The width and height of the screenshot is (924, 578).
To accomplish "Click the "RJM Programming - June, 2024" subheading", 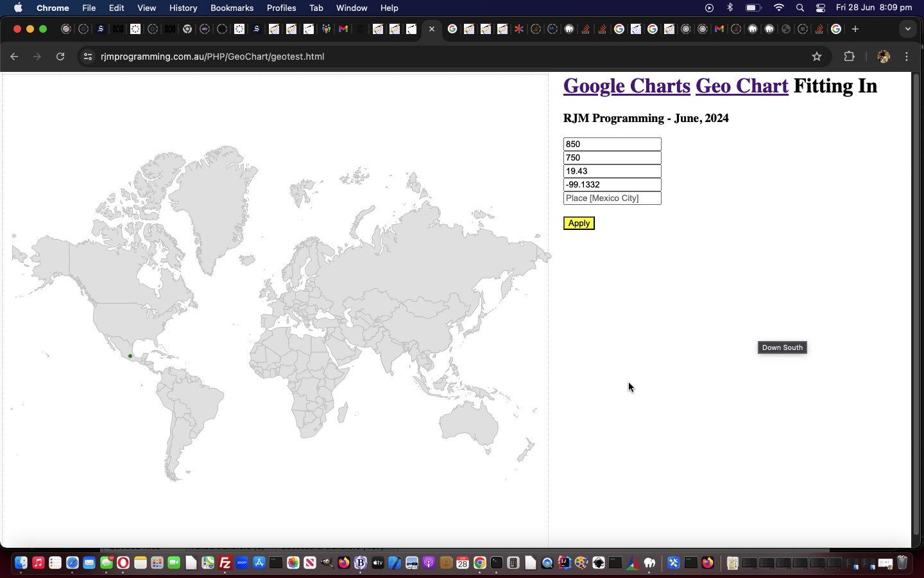I will pos(646,118).
